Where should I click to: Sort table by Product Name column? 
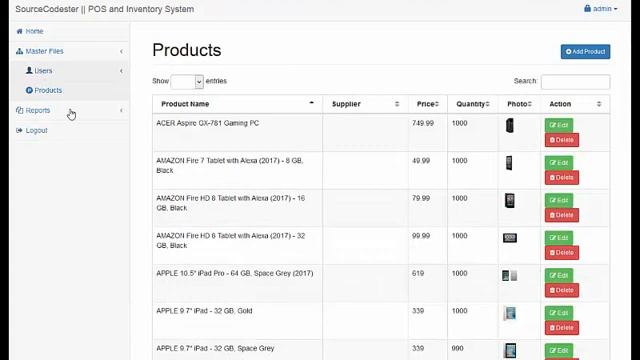pyautogui.click(x=238, y=104)
